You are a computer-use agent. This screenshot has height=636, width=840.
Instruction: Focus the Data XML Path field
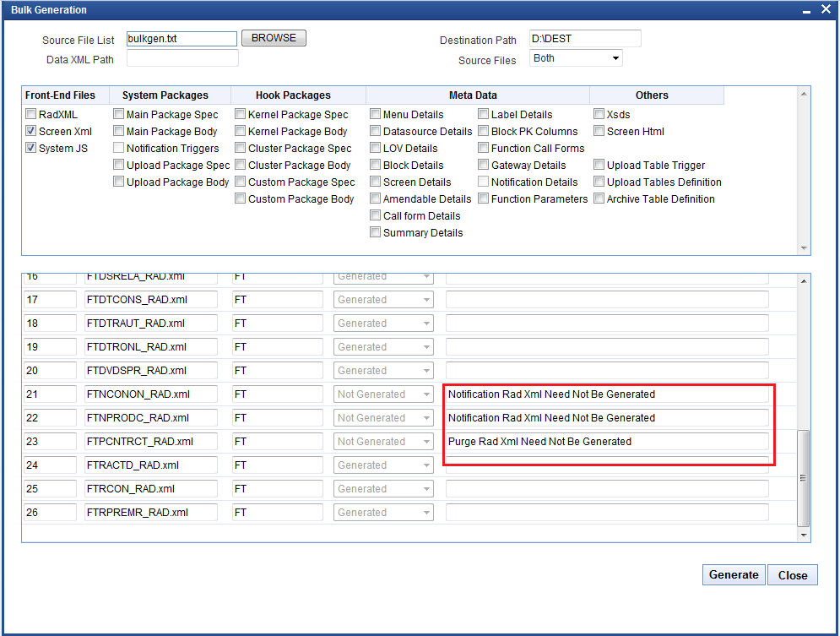(182, 58)
